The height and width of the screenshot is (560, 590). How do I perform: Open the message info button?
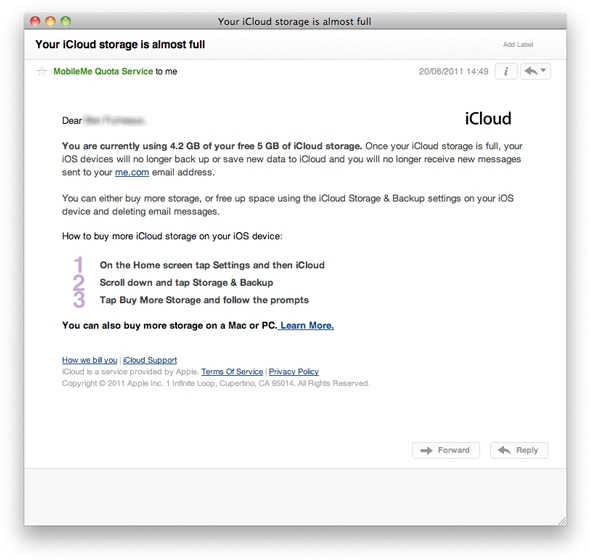(x=506, y=71)
